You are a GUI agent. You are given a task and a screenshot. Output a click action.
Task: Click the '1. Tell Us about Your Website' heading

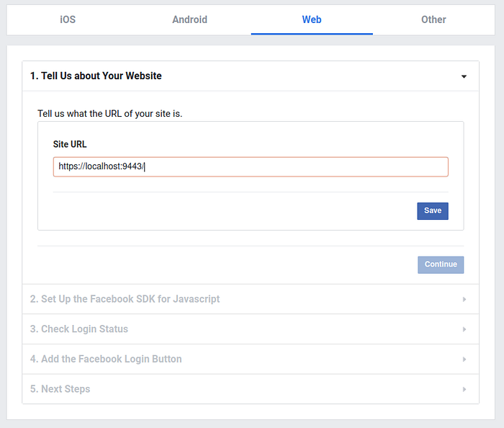[x=96, y=76]
